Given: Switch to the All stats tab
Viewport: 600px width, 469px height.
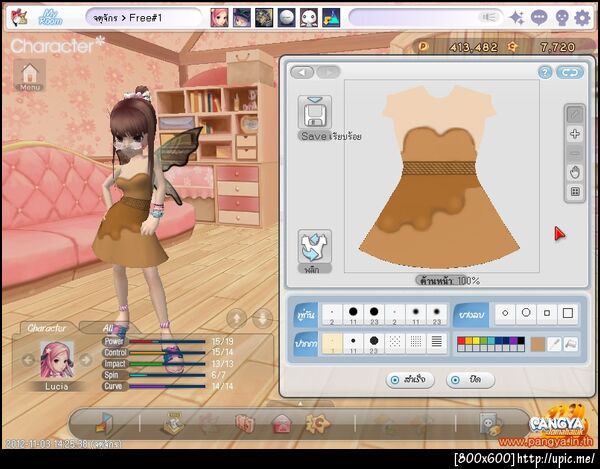Looking at the screenshot, I should pos(108,328).
